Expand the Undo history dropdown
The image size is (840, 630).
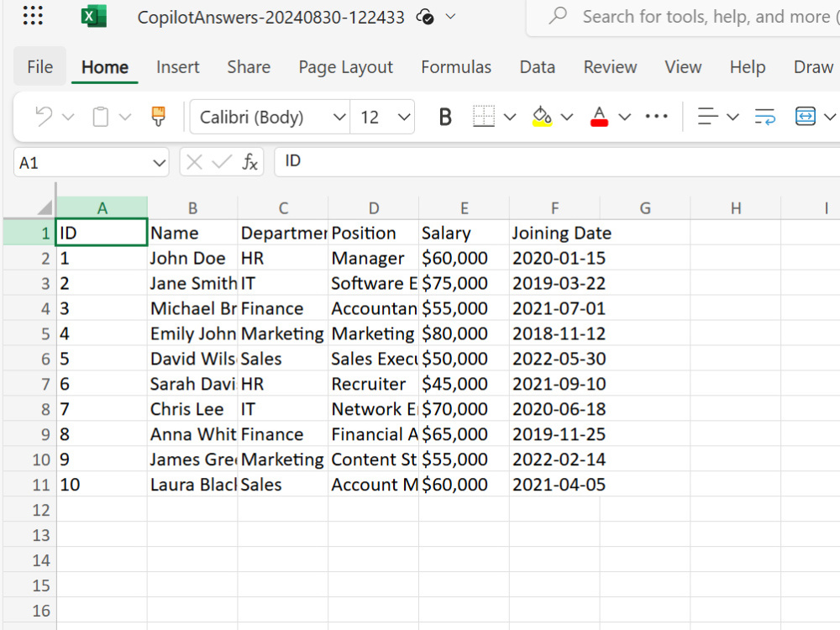68,117
